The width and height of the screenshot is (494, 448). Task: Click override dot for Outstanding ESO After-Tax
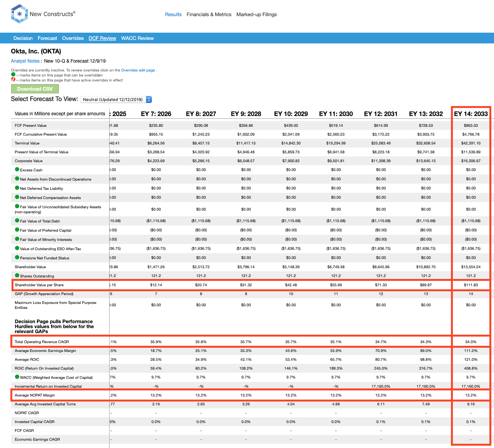17,248
